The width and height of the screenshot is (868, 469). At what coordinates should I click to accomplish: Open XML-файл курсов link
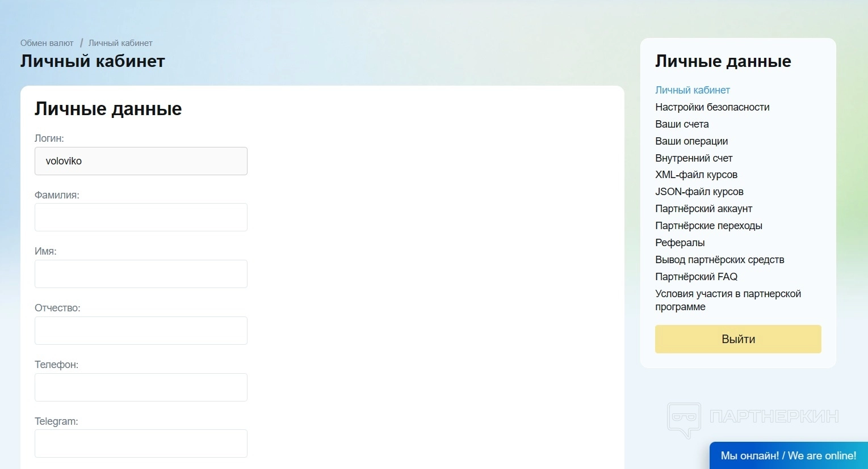[x=697, y=175]
